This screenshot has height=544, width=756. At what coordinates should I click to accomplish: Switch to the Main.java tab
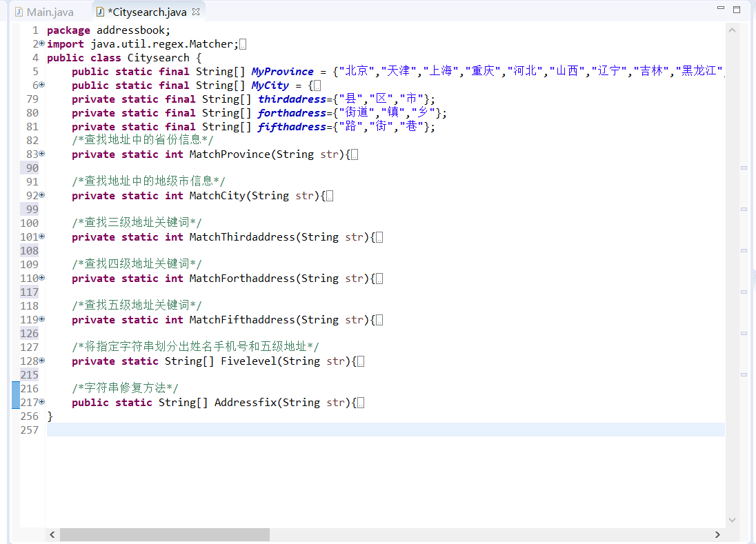pos(44,12)
